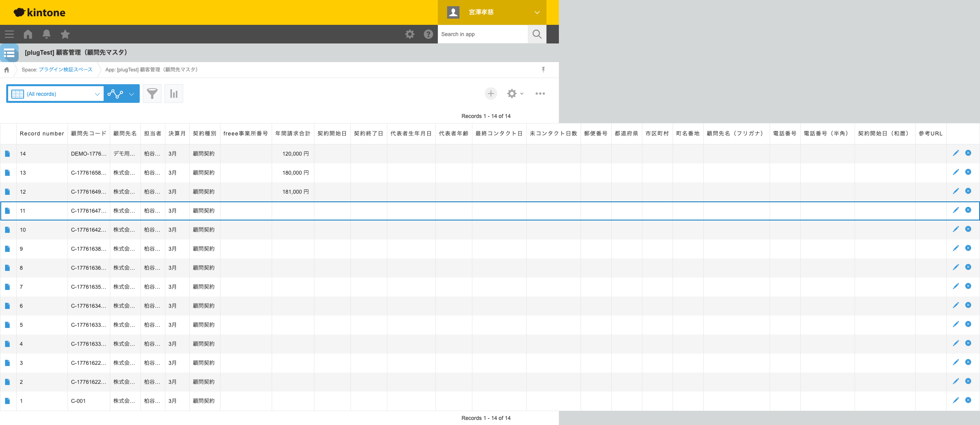Click the filter funnel icon

152,94
